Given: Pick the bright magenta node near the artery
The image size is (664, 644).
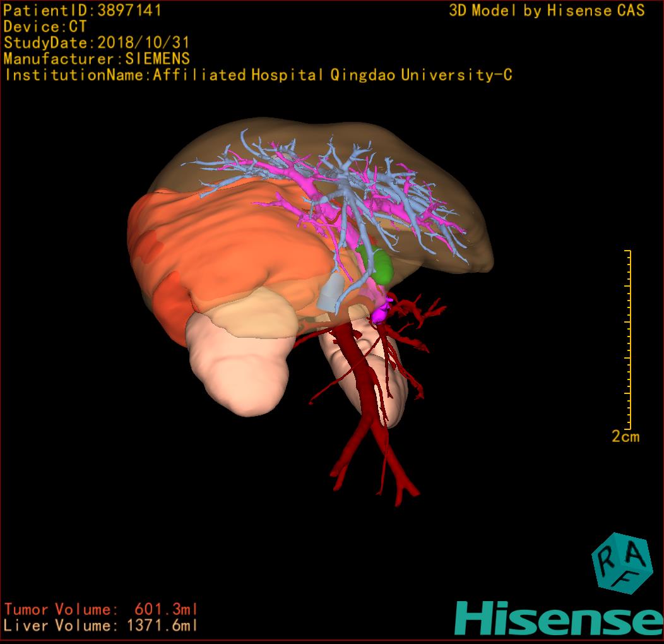Looking at the screenshot, I should pos(381,313).
